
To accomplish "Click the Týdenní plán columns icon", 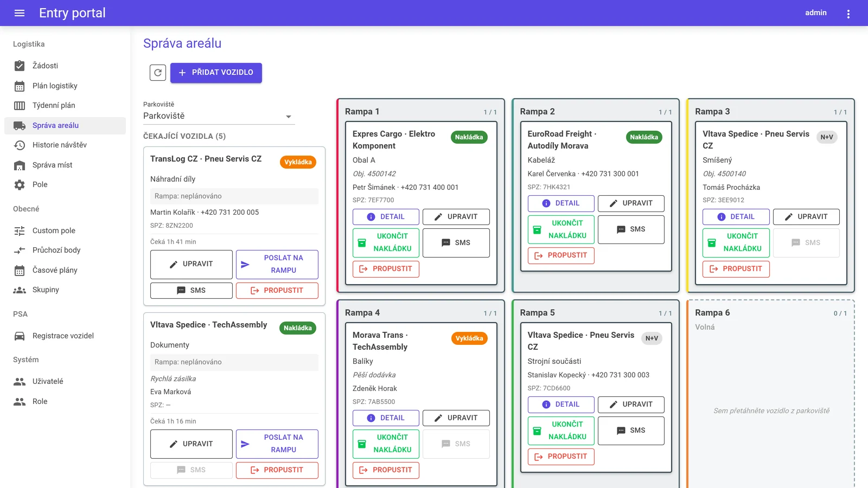I will [x=20, y=105].
